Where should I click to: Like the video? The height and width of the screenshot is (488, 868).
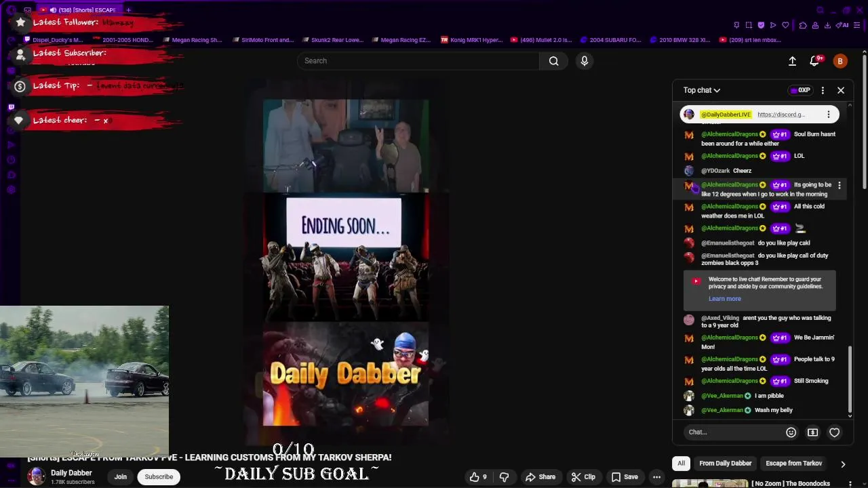point(479,477)
